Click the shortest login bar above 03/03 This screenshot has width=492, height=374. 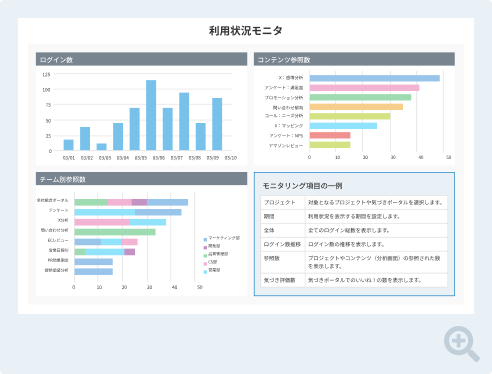[x=102, y=147]
